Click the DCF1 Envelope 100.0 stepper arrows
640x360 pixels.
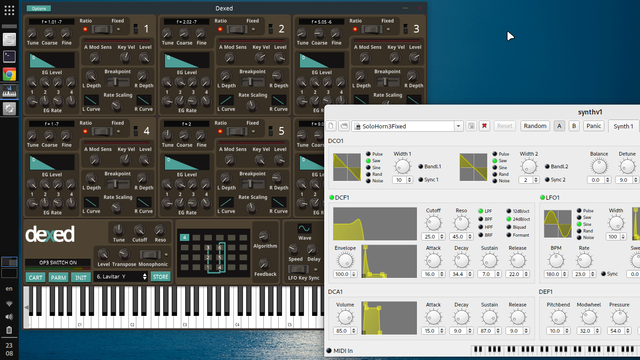(x=353, y=274)
